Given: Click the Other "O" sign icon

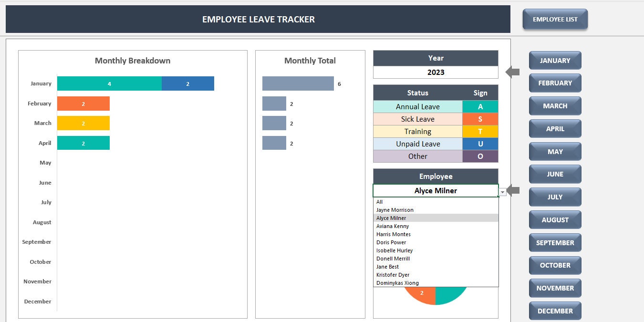Looking at the screenshot, I should coord(480,156).
